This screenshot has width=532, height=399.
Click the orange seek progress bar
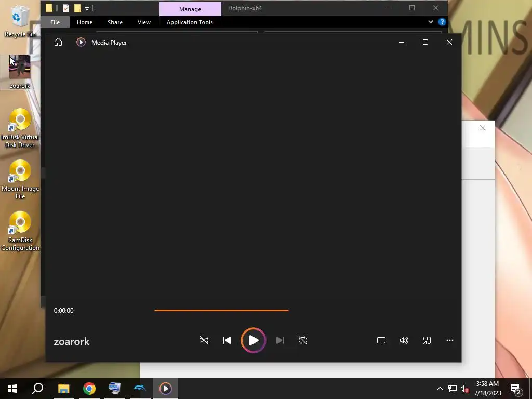click(x=221, y=310)
